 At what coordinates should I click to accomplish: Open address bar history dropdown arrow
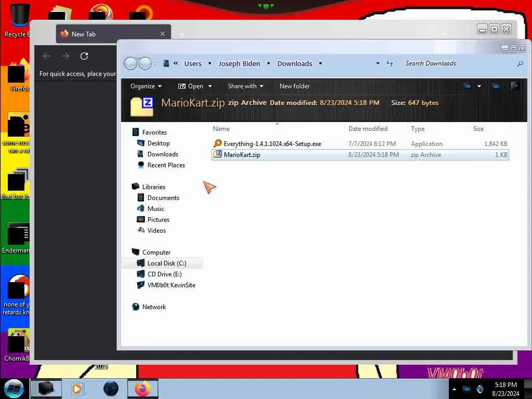point(378,63)
